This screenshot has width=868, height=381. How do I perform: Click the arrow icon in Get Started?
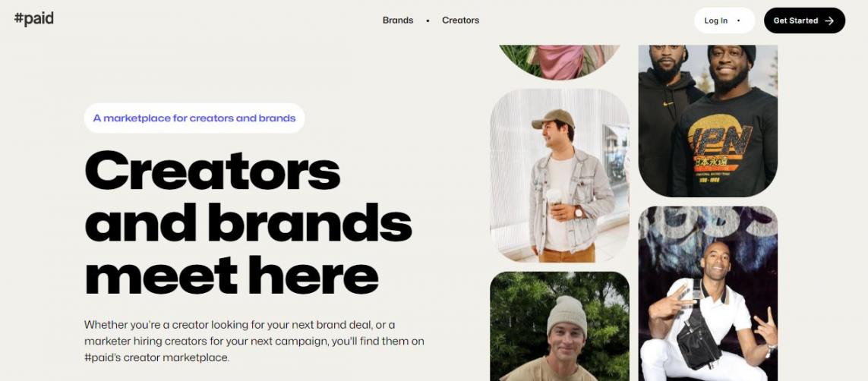click(x=829, y=20)
